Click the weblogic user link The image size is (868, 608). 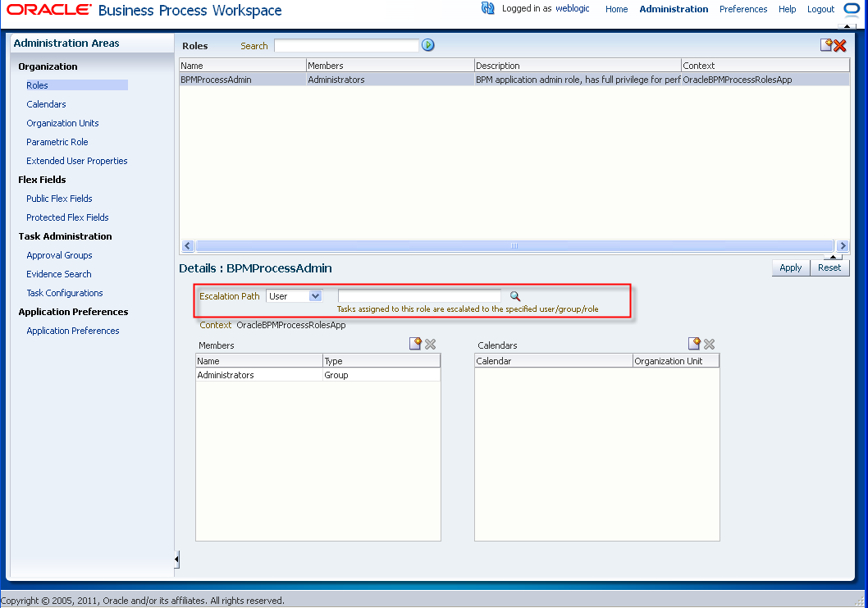tap(573, 8)
